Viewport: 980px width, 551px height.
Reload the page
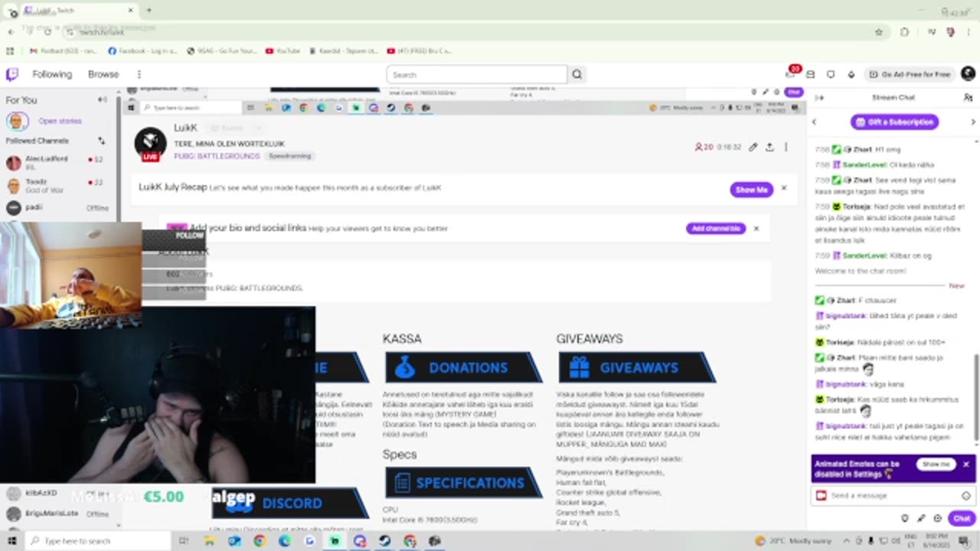(47, 31)
